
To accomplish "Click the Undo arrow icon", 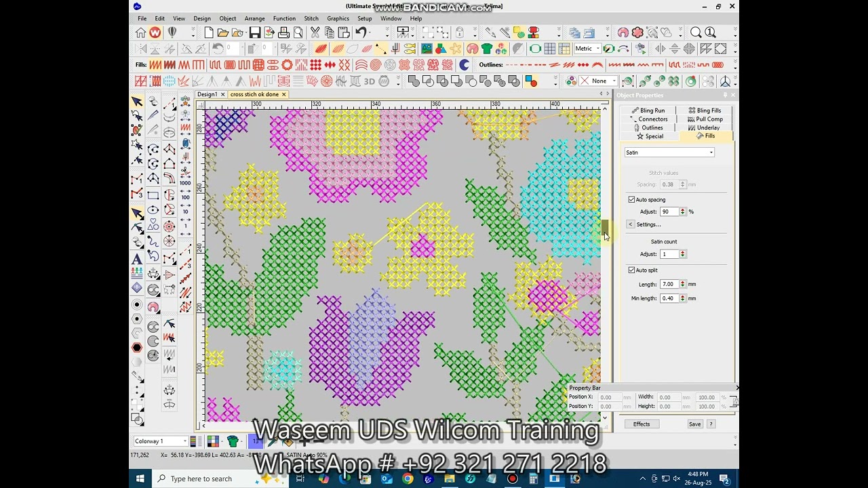I will [x=361, y=33].
